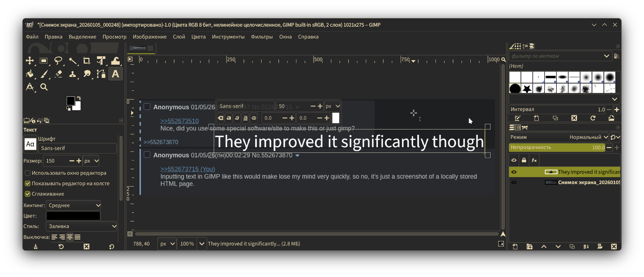Viewport: 644px width, 277px height.
Task: Open the 'Инструменты' menu
Action: coord(228,37)
